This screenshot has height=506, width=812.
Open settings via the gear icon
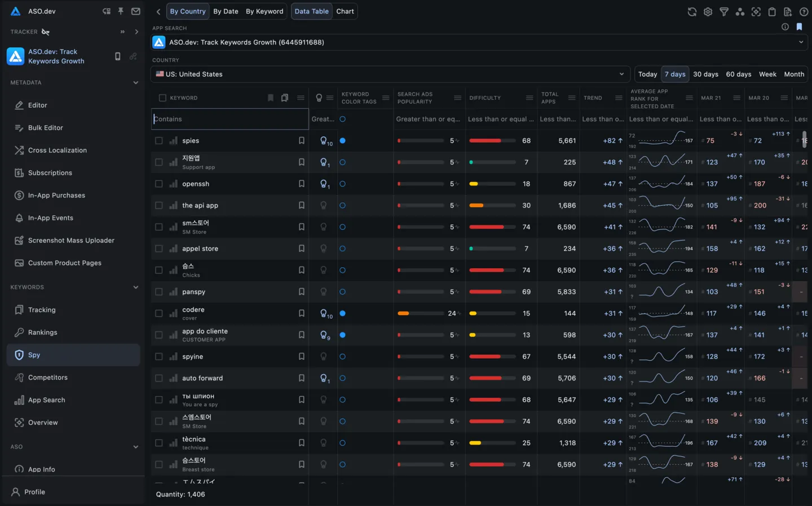click(x=708, y=11)
